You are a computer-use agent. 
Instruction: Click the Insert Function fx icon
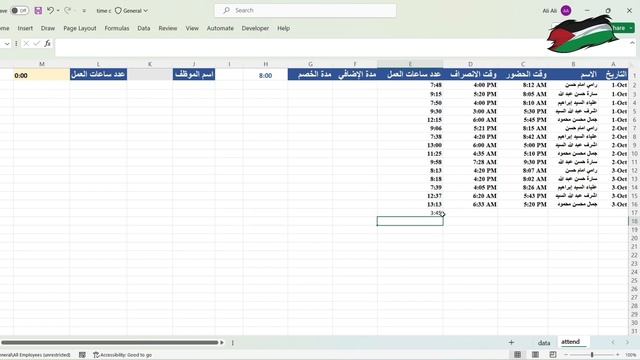coord(47,43)
